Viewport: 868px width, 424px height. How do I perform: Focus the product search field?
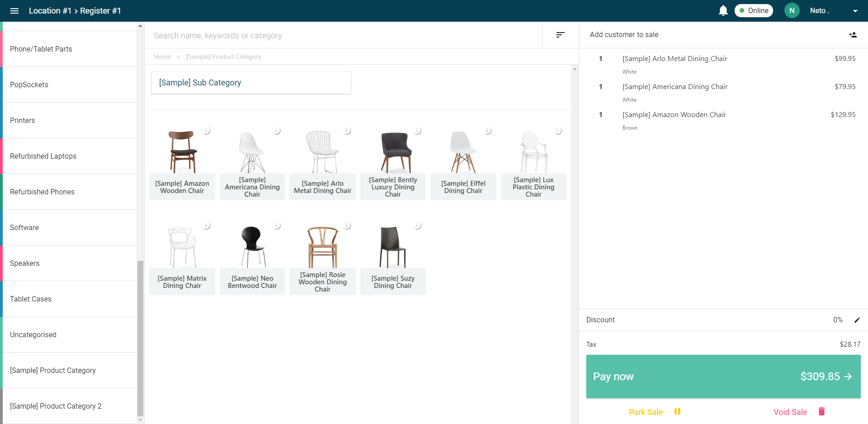click(344, 35)
